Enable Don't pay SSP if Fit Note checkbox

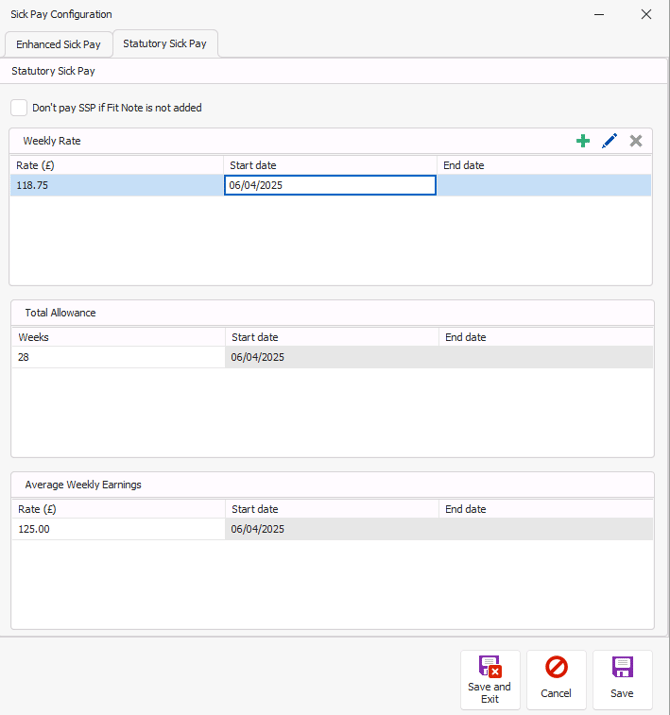19,108
